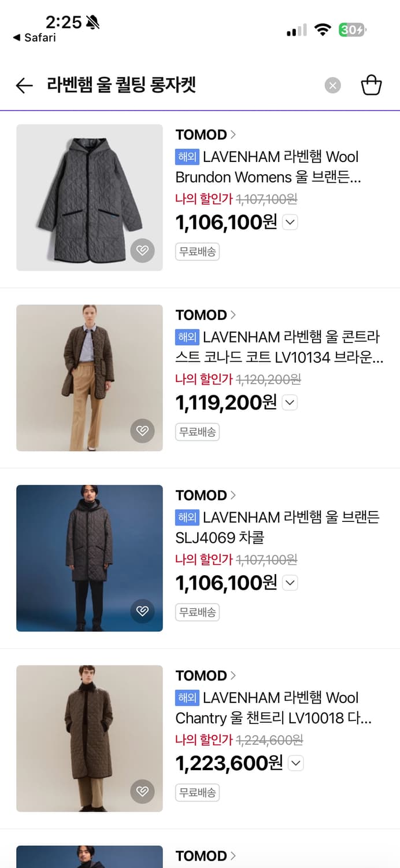Toggle the wishlist heart on the Wool Chantry photo

click(143, 792)
